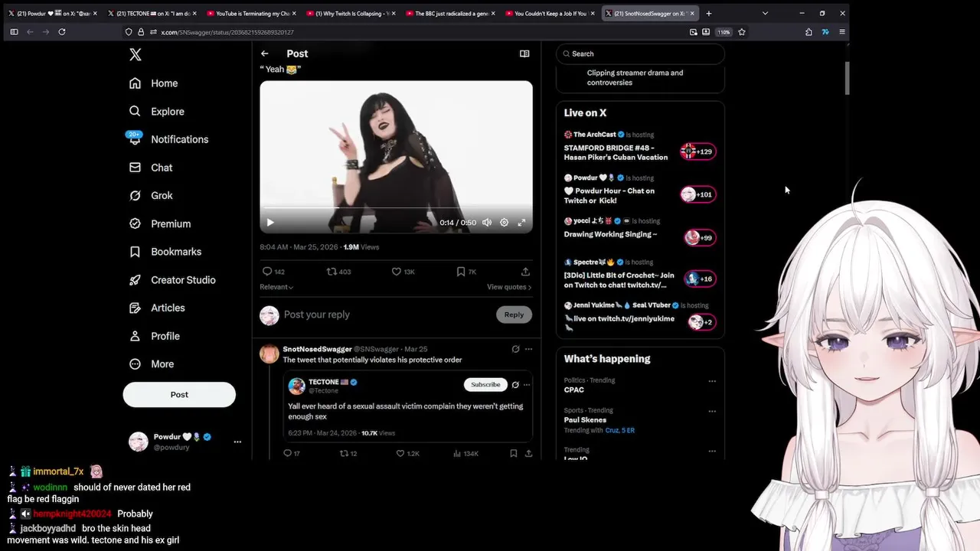Viewport: 980px width, 551px height.
Task: Click the 110% zoom indicator
Action: (x=724, y=32)
